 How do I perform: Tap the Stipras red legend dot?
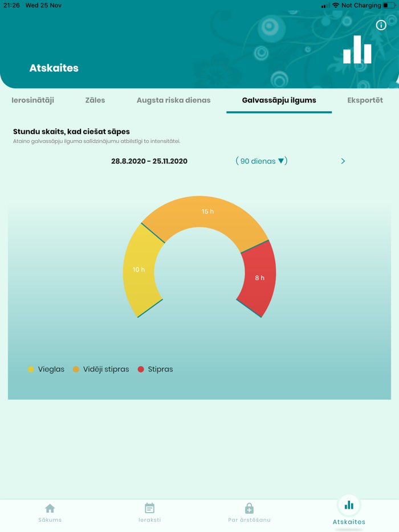pos(141,369)
